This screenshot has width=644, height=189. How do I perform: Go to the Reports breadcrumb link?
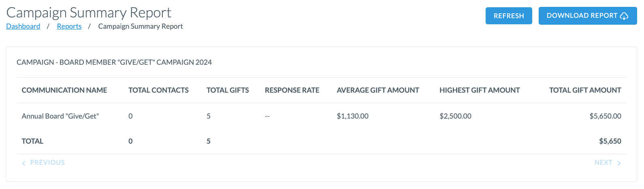[69, 26]
